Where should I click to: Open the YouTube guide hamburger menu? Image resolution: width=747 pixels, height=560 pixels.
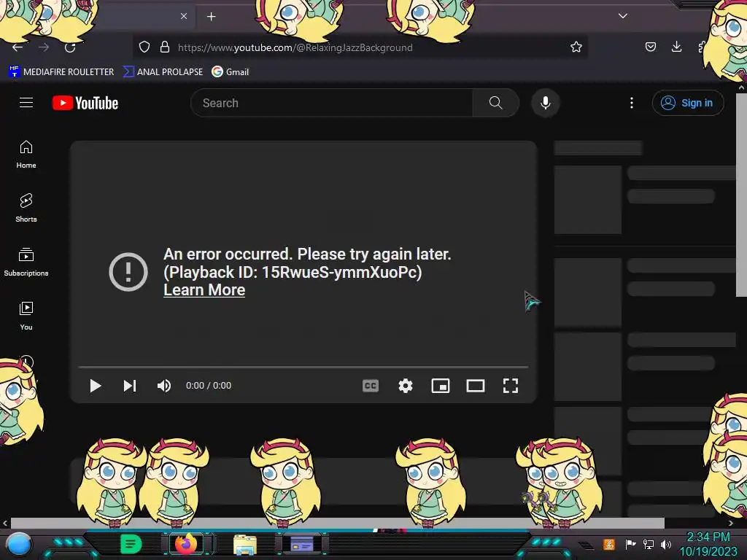26,102
